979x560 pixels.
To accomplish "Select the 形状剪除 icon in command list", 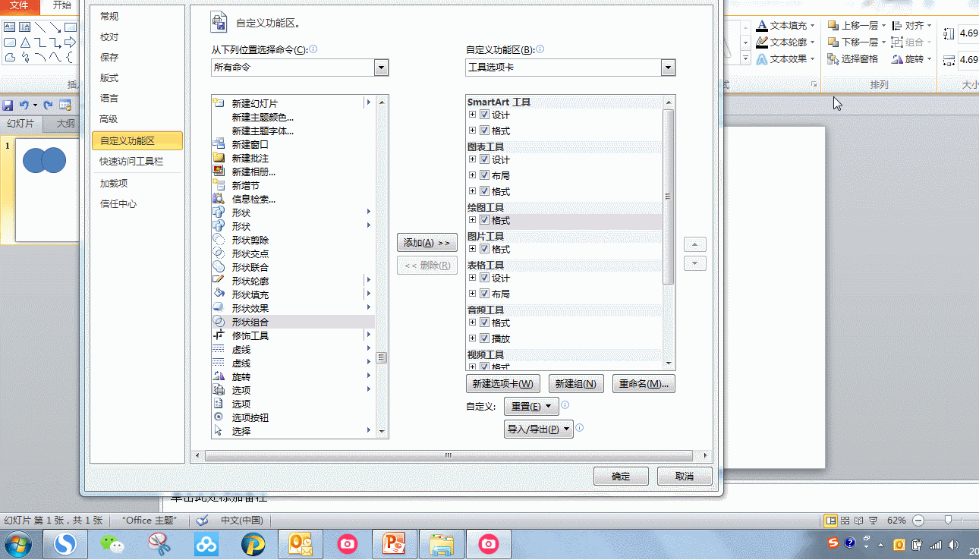I will pos(219,240).
